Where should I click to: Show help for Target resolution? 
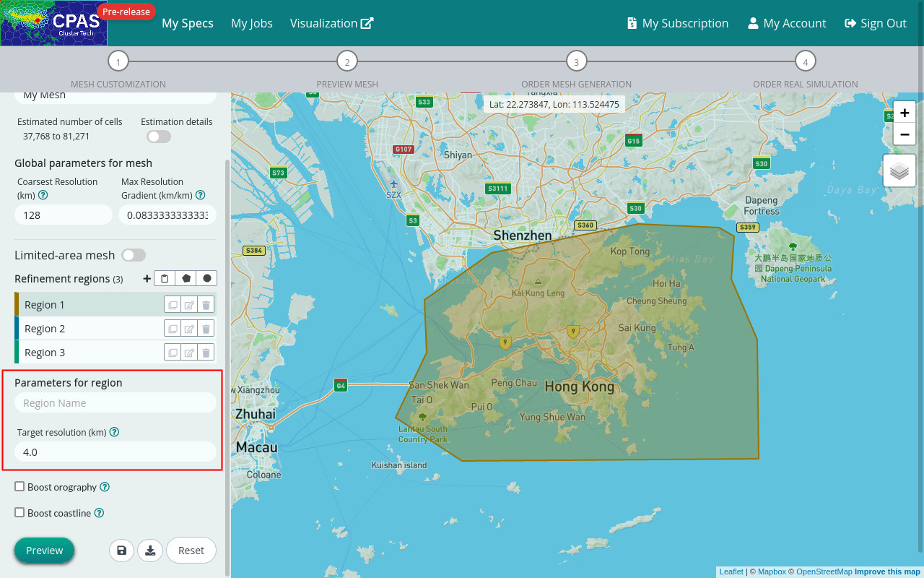[114, 432]
